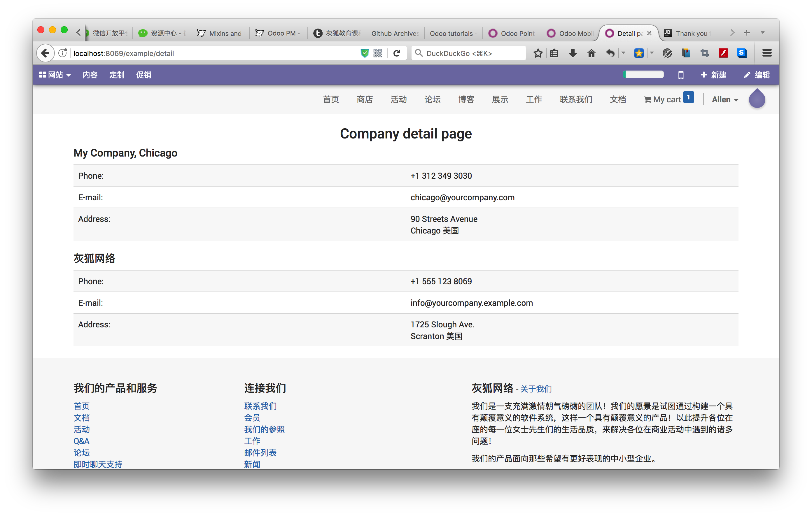Open the 内容 menu
The image size is (812, 516).
90,75
